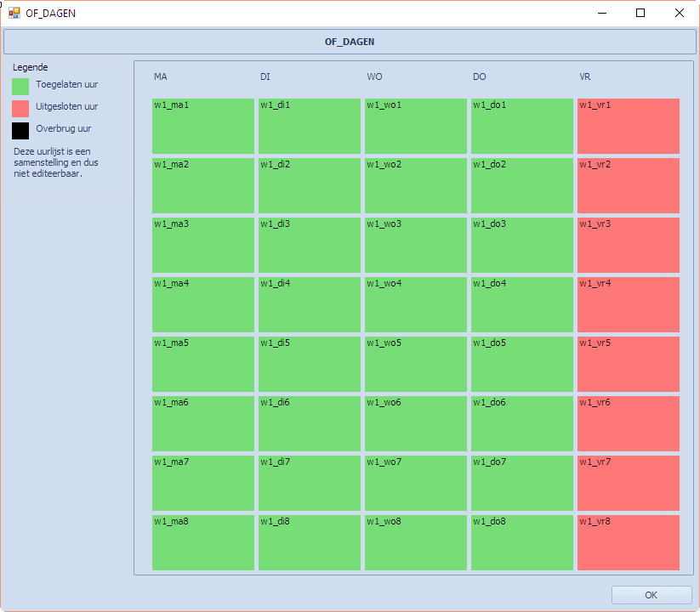Click the 'Uitgesloten uur' legend label
The width and height of the screenshot is (700, 612).
pos(67,106)
